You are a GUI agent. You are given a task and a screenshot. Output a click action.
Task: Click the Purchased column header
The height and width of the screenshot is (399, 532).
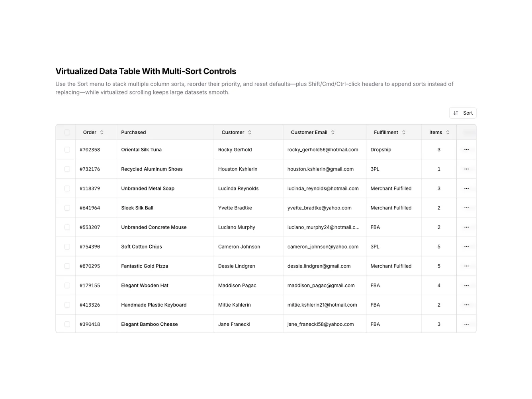click(133, 132)
